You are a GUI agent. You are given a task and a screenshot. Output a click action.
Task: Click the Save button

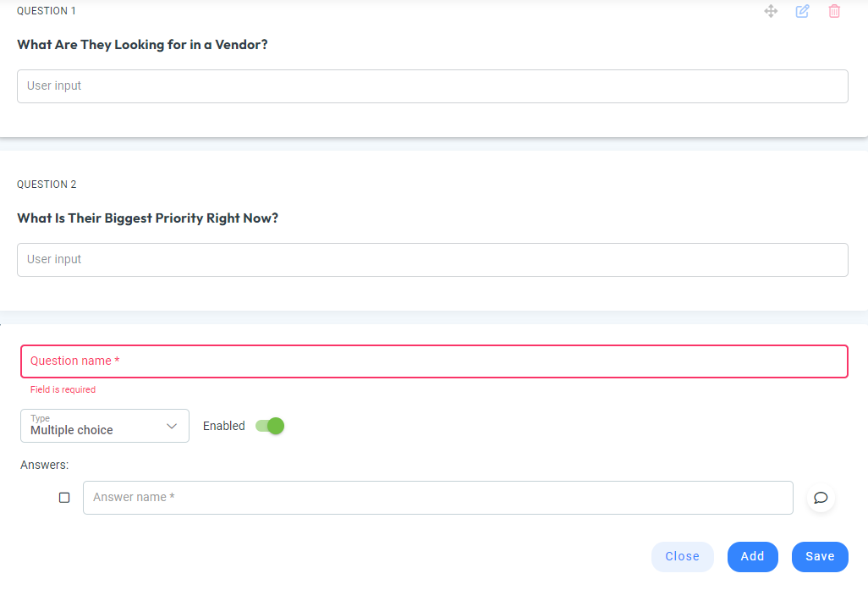[819, 556]
